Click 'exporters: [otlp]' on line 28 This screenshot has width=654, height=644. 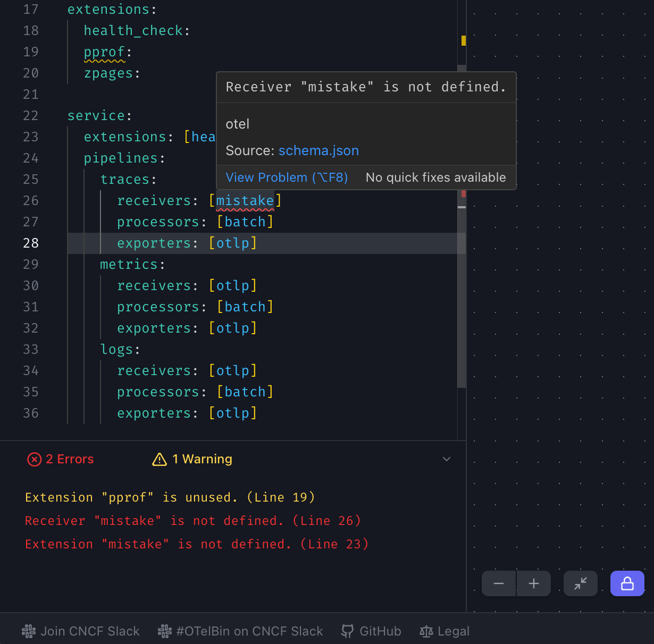[187, 243]
